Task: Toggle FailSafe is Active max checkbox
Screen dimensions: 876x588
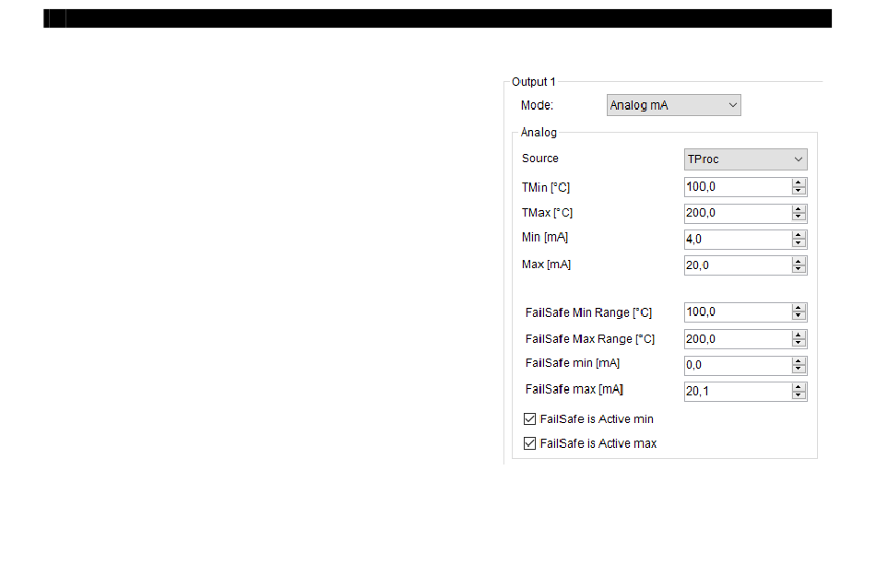Action: [x=529, y=443]
